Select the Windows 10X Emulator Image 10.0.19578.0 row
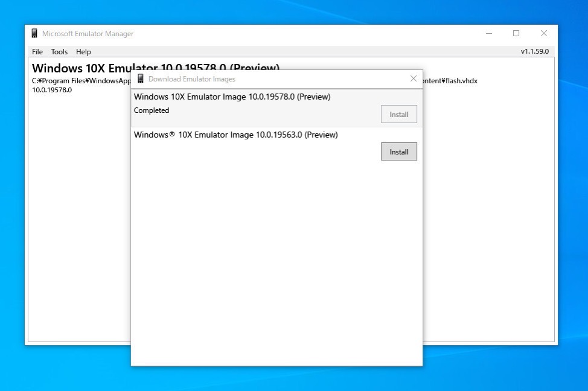The height and width of the screenshot is (391, 588). (x=276, y=108)
